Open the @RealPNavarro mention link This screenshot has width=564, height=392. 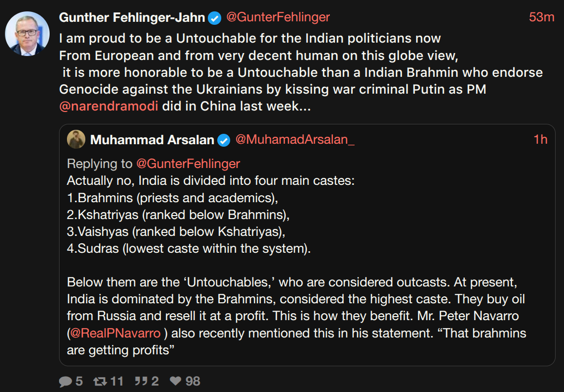tap(115, 333)
